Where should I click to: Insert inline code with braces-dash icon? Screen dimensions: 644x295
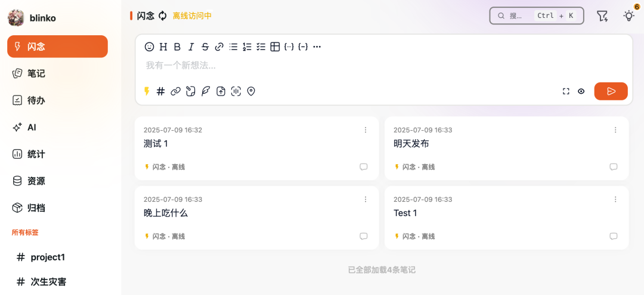pos(303,47)
